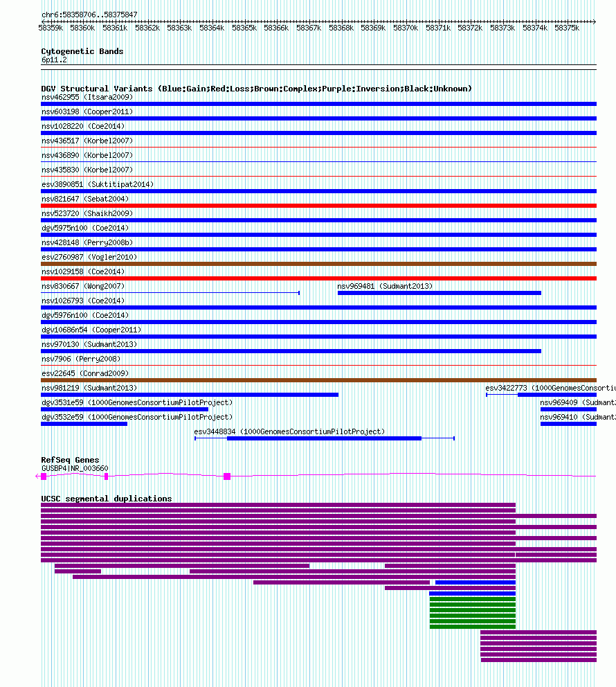616x687 pixels.
Task: Click the brown bar of esv22645 (Conrad2009)
Action: tap(318, 380)
